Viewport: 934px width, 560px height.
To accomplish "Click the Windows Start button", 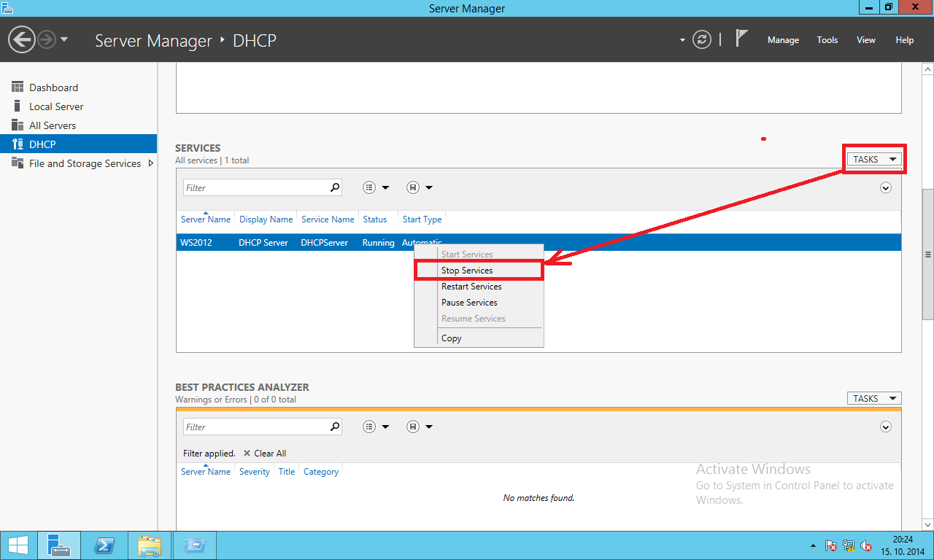I will 18,545.
